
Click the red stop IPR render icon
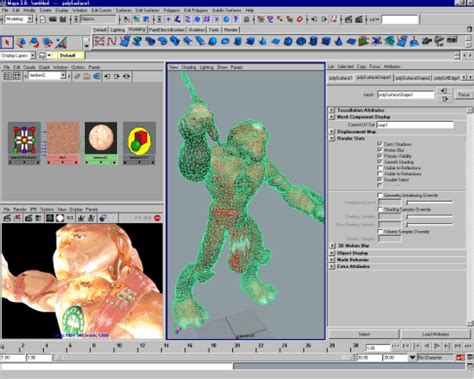tap(157, 218)
